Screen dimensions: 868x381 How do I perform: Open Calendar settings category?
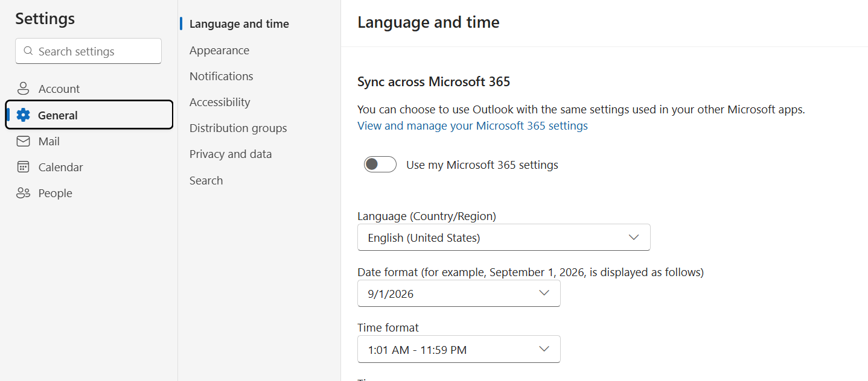coord(89,167)
